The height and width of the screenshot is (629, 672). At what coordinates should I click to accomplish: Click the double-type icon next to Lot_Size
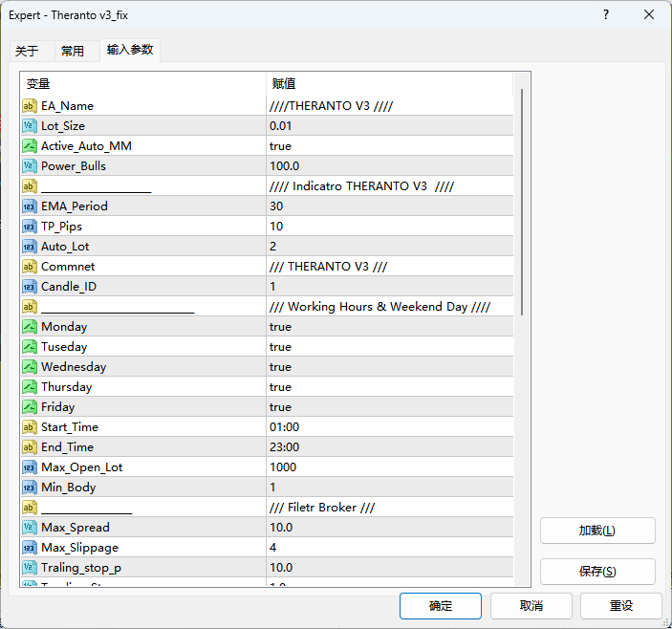[30, 126]
